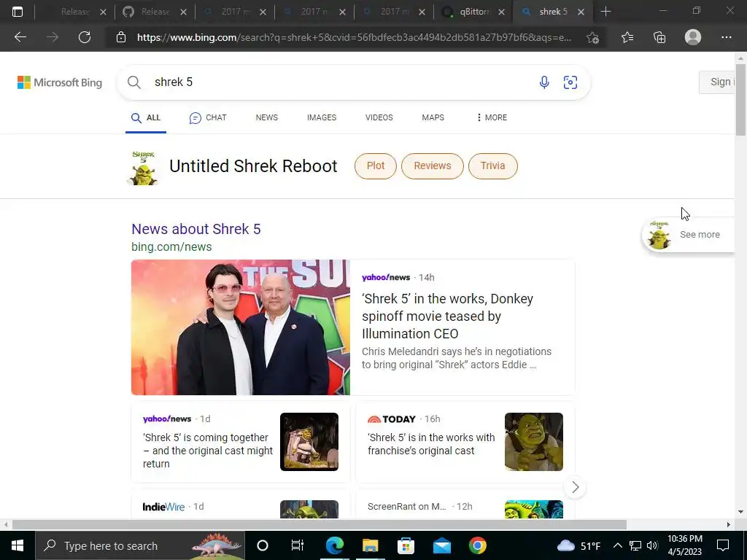Click the Sign in button
Viewport: 747px width, 560px height.
(x=717, y=82)
